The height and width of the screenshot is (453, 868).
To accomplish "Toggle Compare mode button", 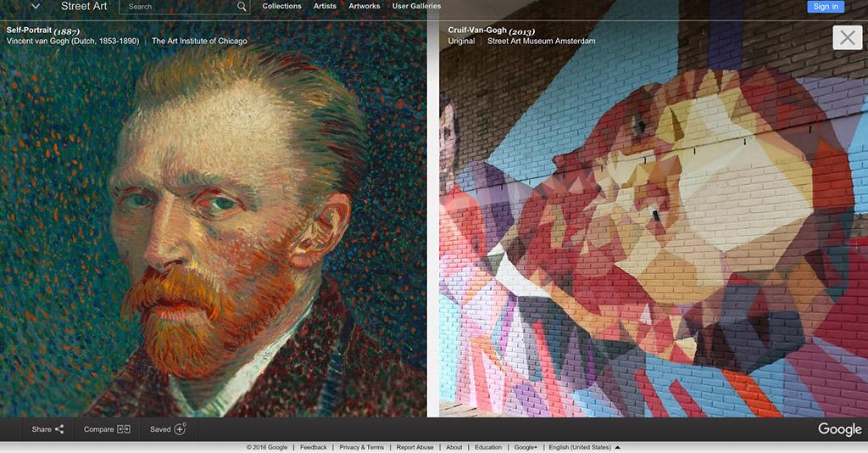I will click(107, 429).
